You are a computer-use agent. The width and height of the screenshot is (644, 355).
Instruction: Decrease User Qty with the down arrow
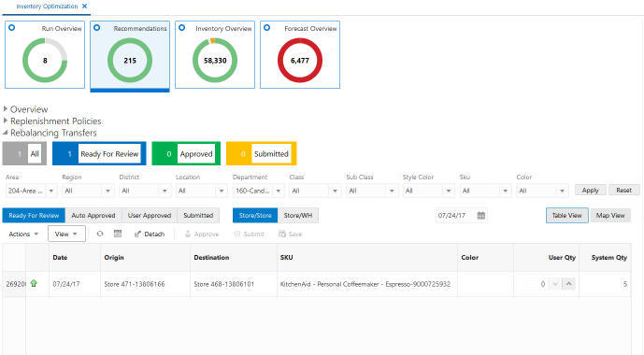click(x=556, y=284)
